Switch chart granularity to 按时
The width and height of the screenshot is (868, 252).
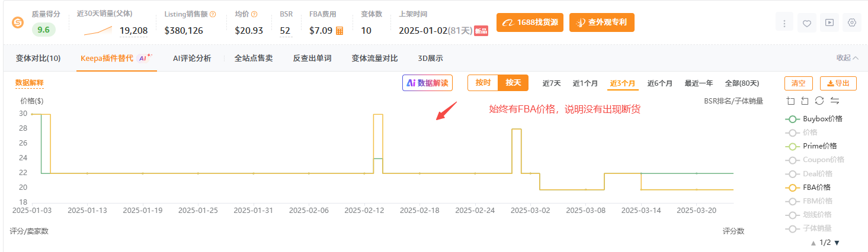[483, 83]
